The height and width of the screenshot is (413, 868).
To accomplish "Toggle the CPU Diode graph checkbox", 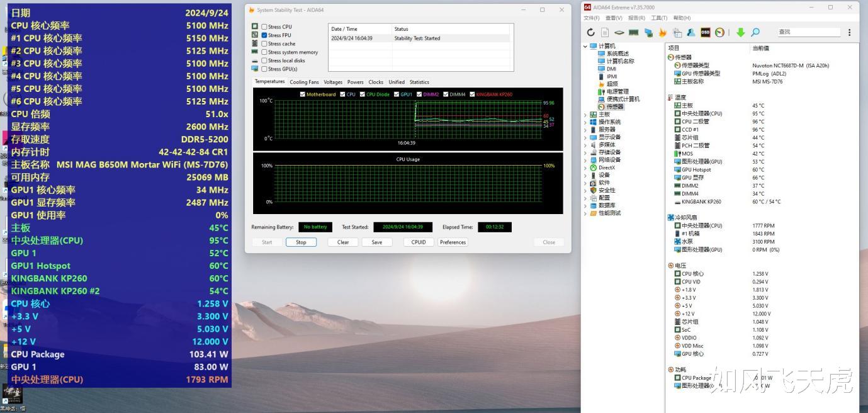I will pos(363,94).
